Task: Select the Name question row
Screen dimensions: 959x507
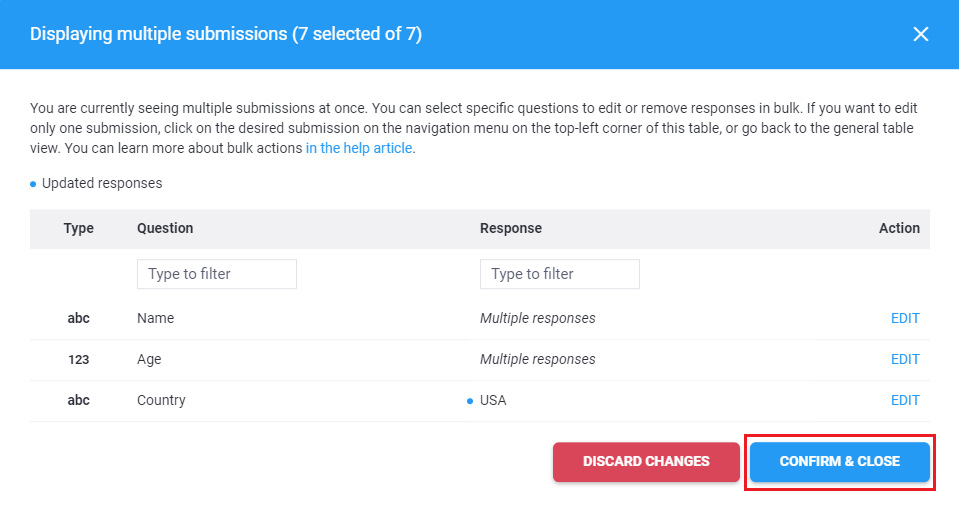Action: click(x=155, y=318)
